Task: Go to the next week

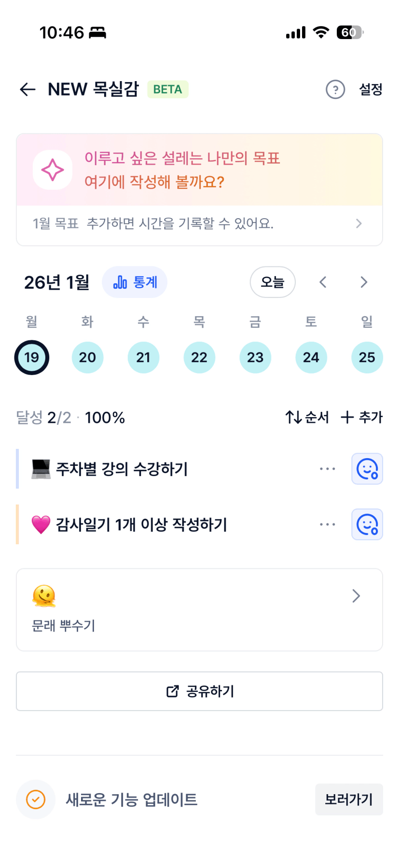Action: click(364, 282)
